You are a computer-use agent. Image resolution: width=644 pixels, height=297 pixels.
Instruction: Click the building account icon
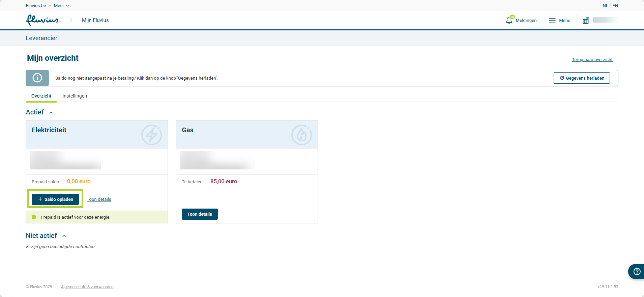click(586, 20)
